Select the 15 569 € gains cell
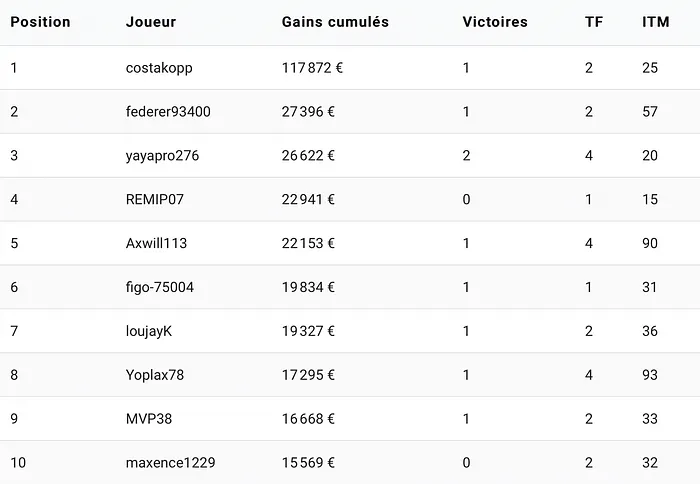Screen dimensions: 700x484 click(x=308, y=463)
